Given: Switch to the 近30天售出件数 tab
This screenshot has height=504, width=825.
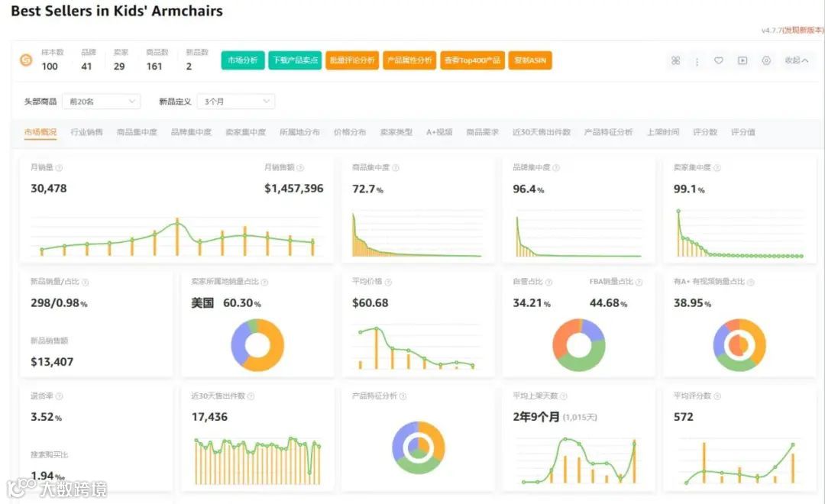Looking at the screenshot, I should click(x=542, y=132).
